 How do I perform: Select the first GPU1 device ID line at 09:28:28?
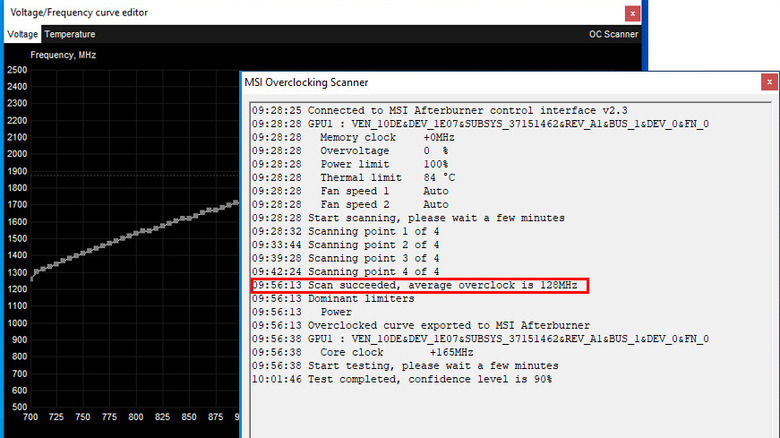tap(481, 124)
